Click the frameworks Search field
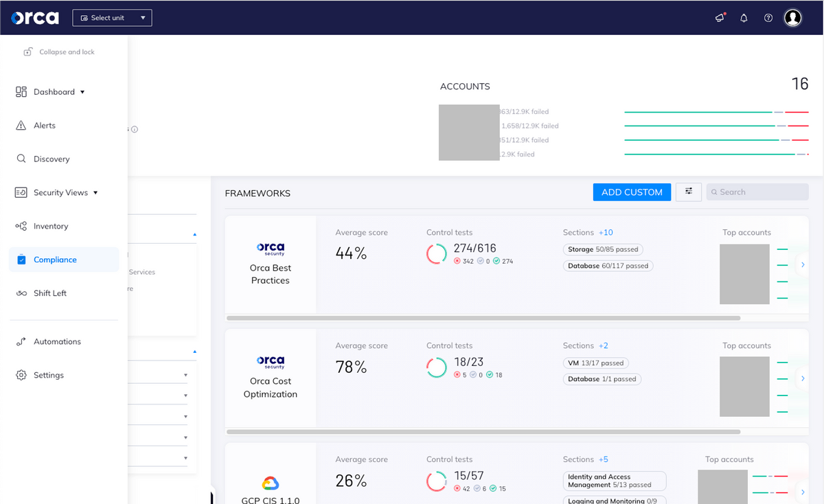This screenshot has height=504, width=824. (757, 192)
